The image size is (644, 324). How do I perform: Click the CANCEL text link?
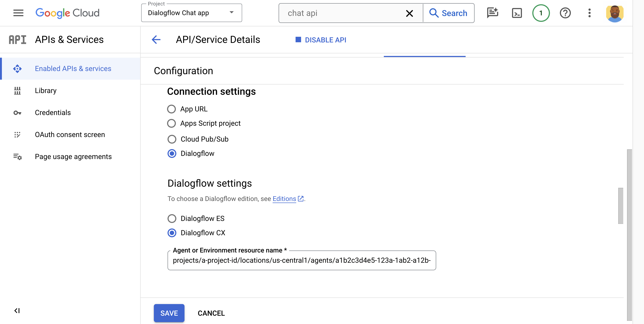coord(211,313)
